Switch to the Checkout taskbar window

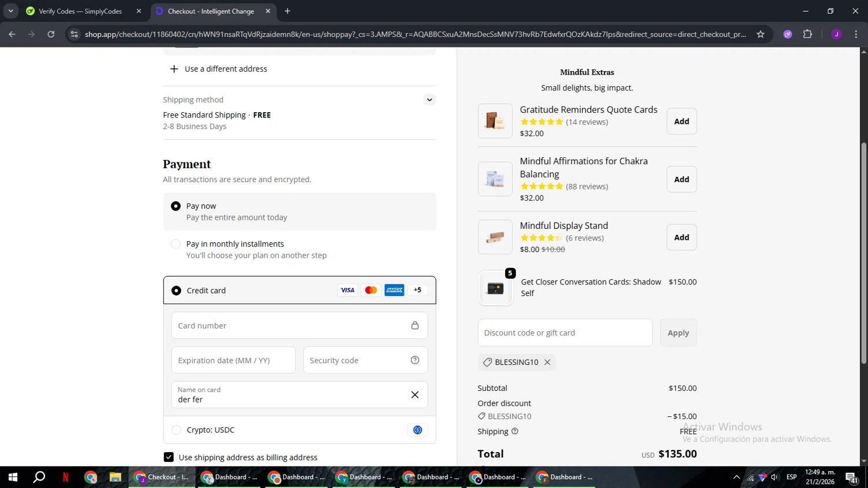click(162, 477)
